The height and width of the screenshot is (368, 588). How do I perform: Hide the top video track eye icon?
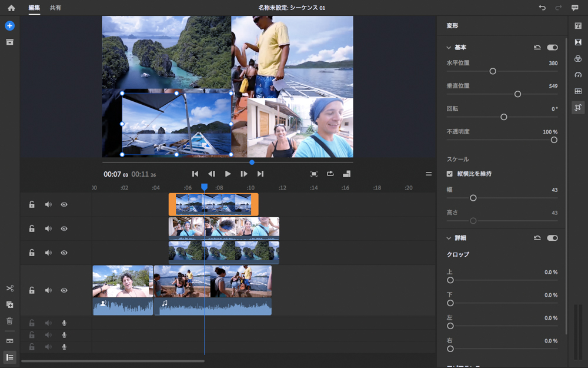pyautogui.click(x=64, y=205)
